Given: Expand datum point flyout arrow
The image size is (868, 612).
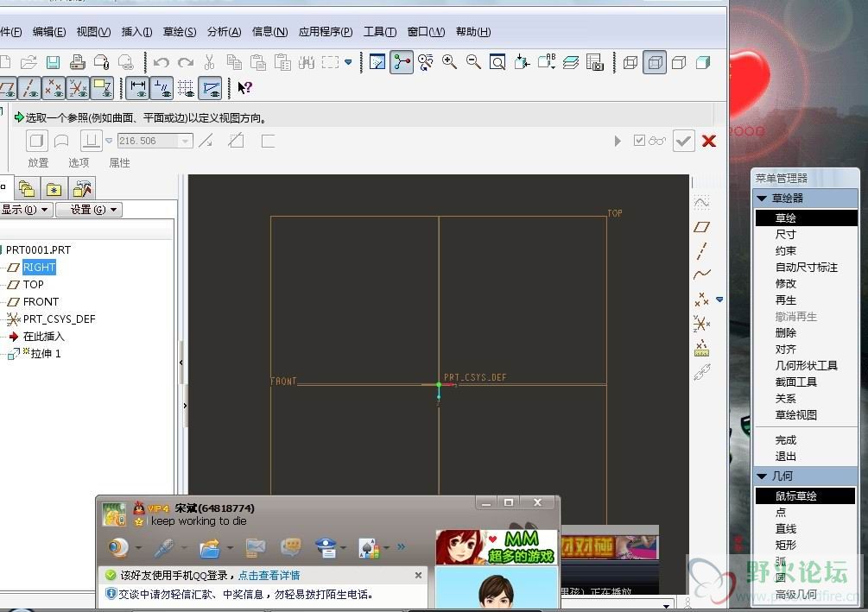Looking at the screenshot, I should click(719, 300).
